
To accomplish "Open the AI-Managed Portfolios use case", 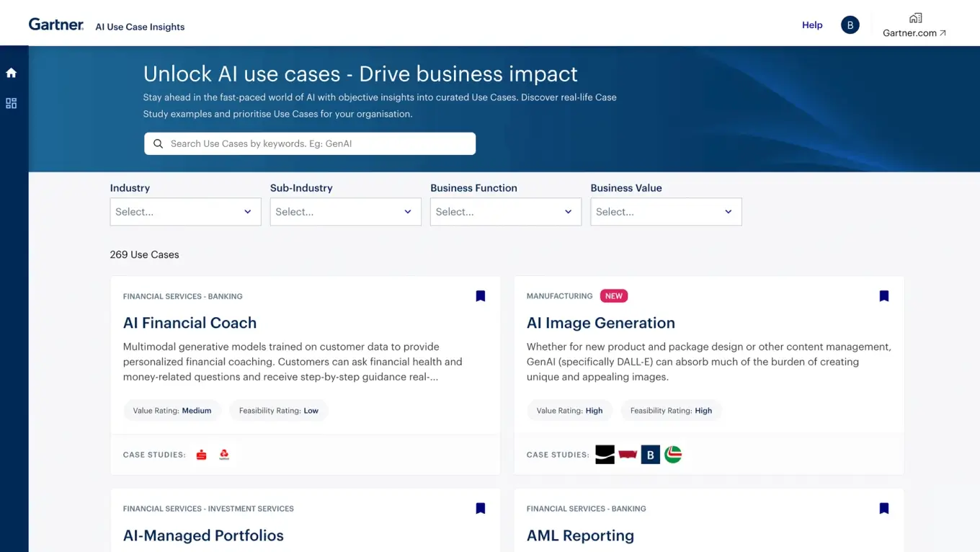I will coord(204,535).
